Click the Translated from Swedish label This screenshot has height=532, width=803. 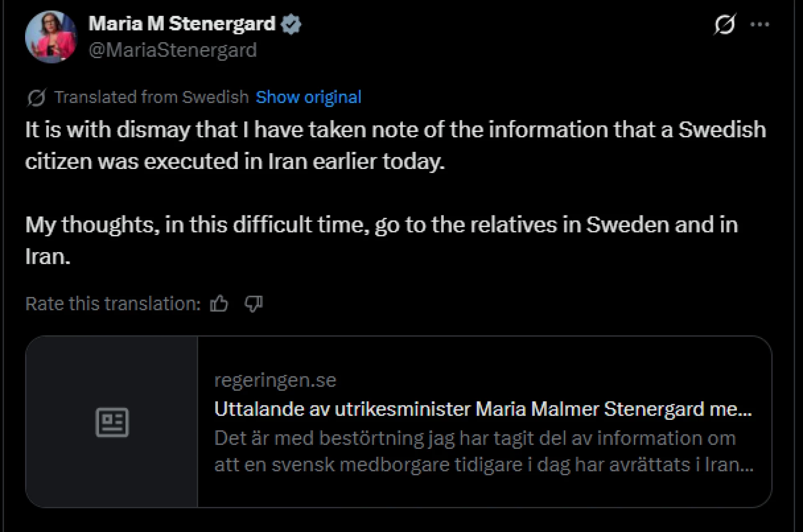click(151, 97)
